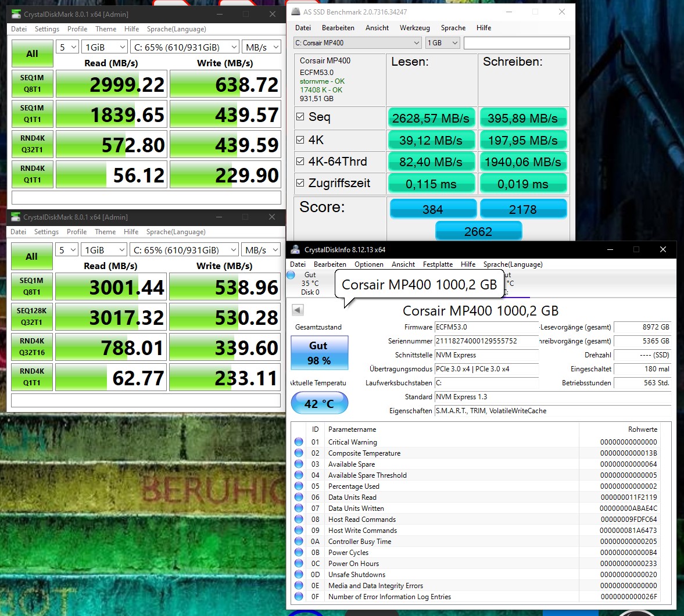The width and height of the screenshot is (684, 616).
Task: Click status circle icon for Data Units Written
Action: click(x=299, y=508)
